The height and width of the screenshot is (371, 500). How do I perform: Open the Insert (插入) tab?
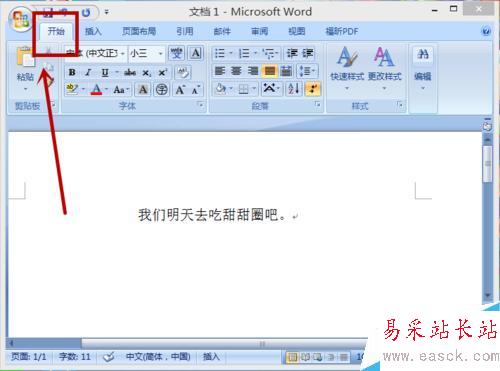point(93,31)
